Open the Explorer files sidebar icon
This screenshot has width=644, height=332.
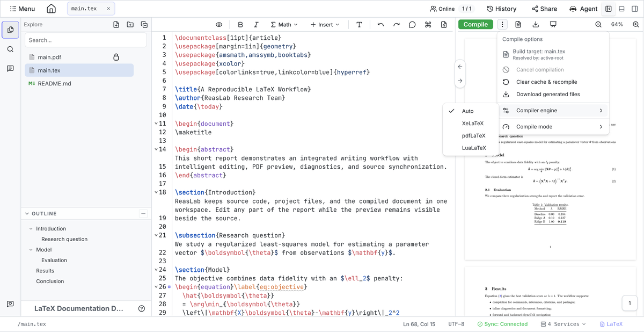pos(10,30)
